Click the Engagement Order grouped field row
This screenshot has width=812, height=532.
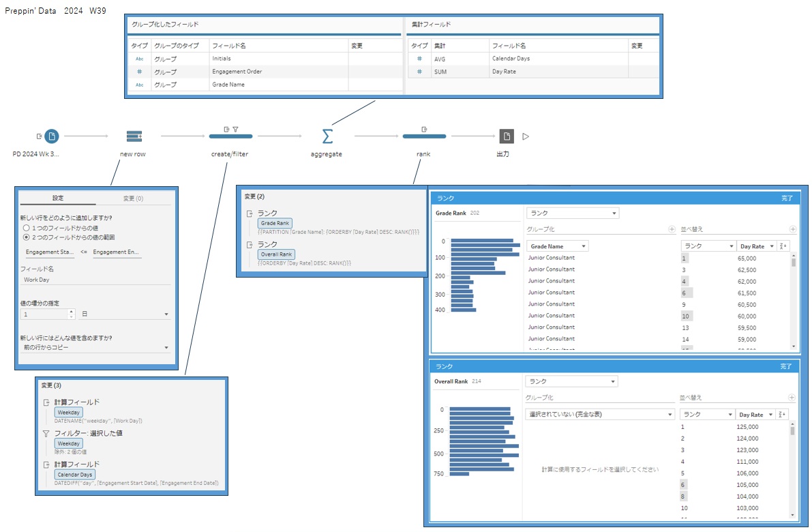click(x=264, y=72)
